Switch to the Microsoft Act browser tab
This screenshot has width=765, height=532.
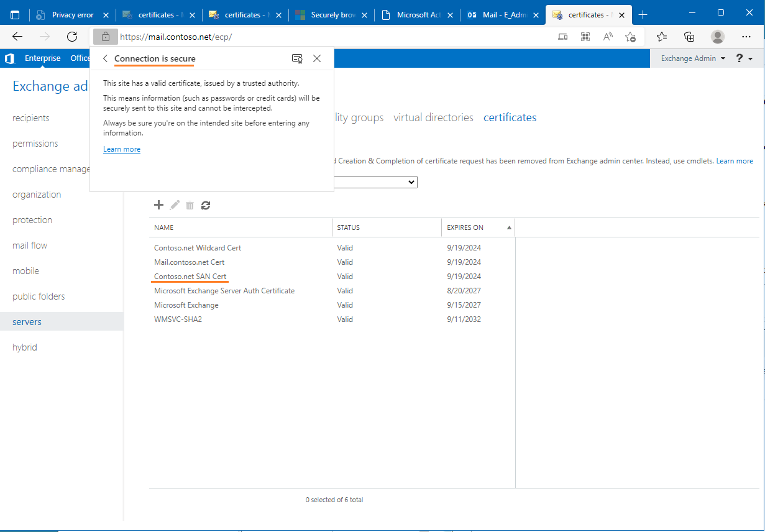point(418,15)
